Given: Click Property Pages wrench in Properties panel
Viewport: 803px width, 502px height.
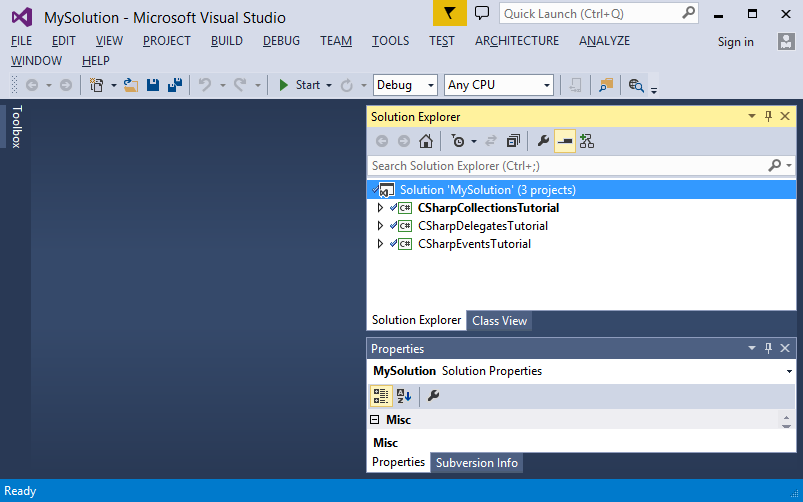Looking at the screenshot, I should [433, 395].
